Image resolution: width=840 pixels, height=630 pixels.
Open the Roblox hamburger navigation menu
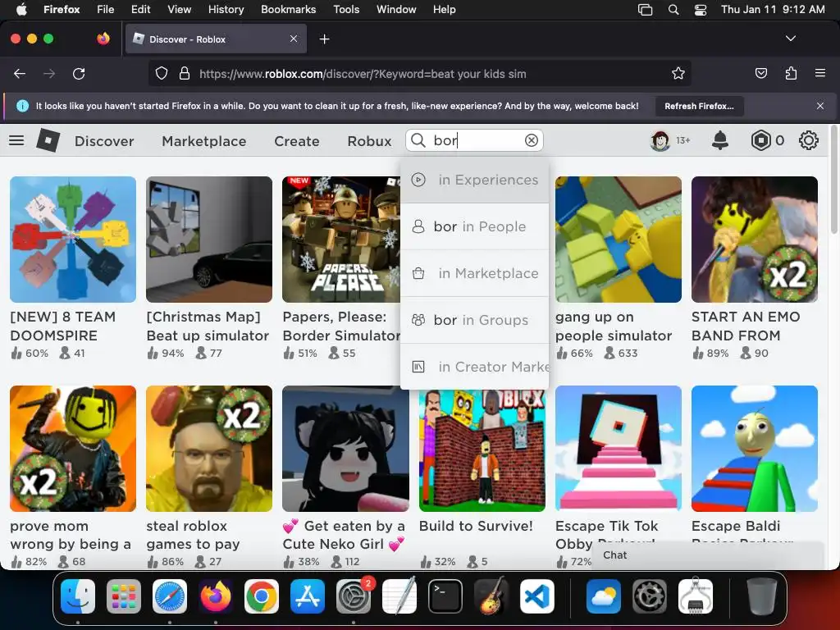tap(16, 140)
